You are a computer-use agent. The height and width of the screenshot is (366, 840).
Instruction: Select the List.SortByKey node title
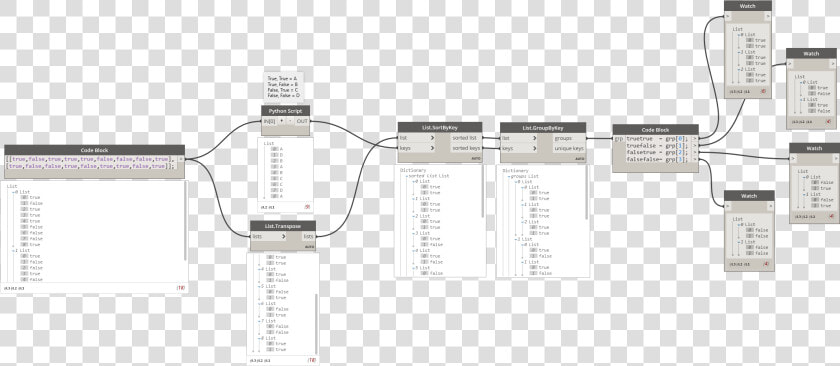pos(440,128)
